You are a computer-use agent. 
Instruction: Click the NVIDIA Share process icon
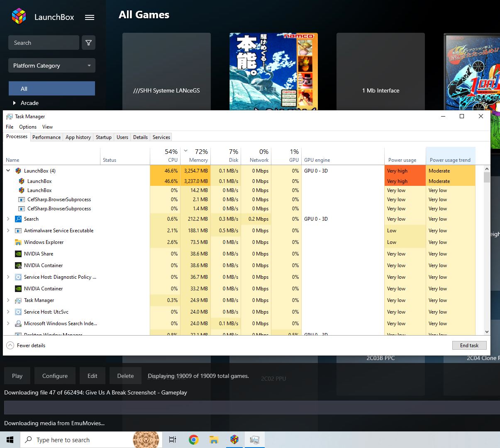[x=18, y=254]
